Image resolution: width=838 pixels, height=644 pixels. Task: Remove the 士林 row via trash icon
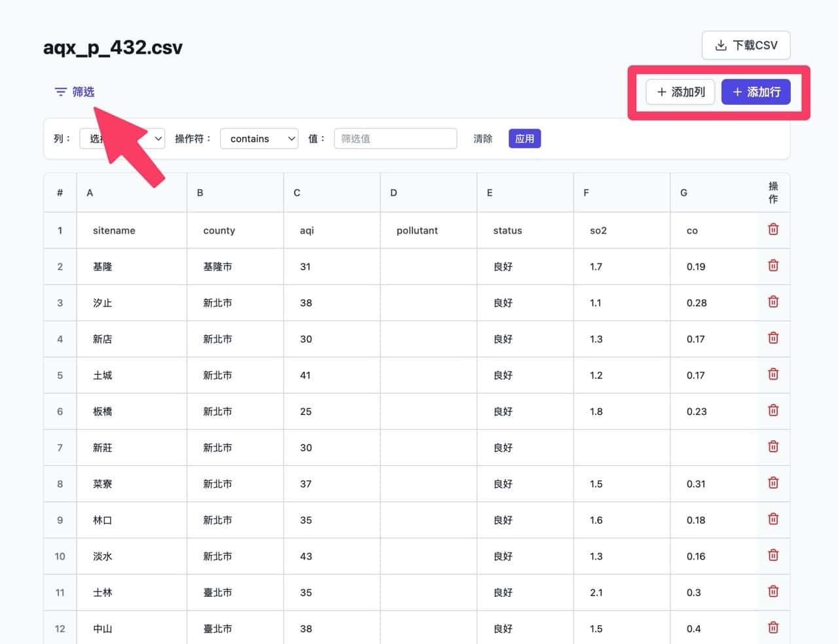pyautogui.click(x=773, y=592)
